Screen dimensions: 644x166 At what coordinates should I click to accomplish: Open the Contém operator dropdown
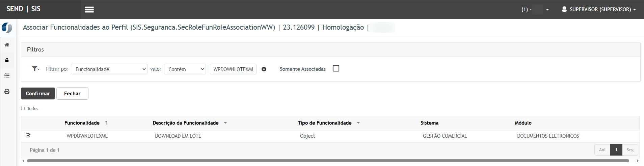tap(185, 69)
